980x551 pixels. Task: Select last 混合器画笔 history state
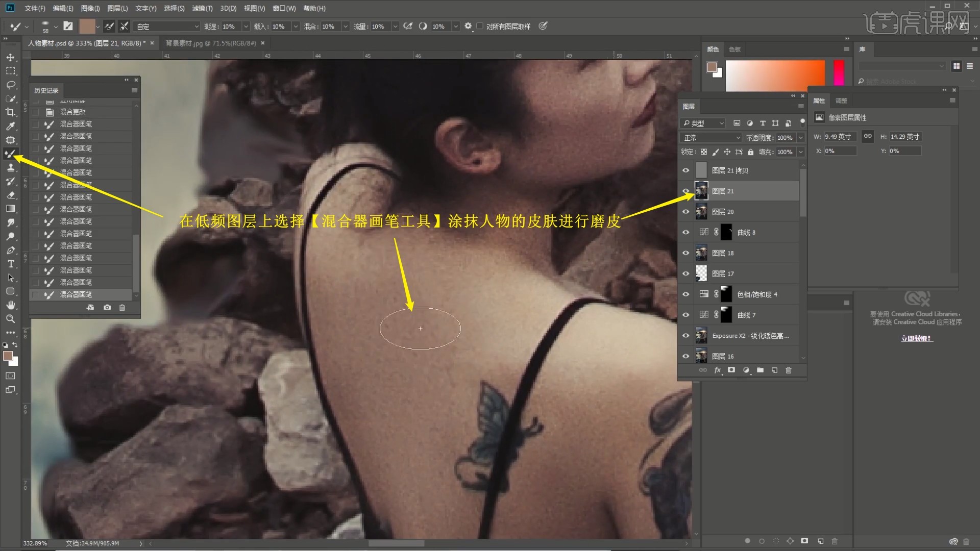point(76,294)
